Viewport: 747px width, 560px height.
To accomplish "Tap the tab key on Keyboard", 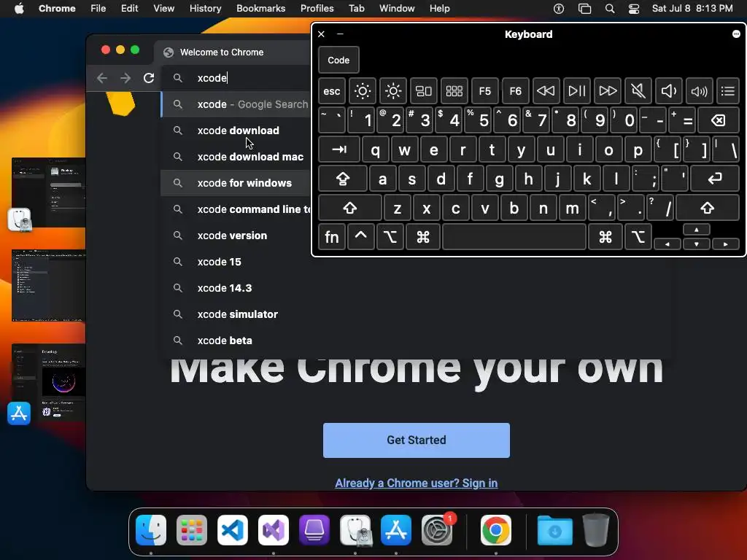I will click(339, 150).
